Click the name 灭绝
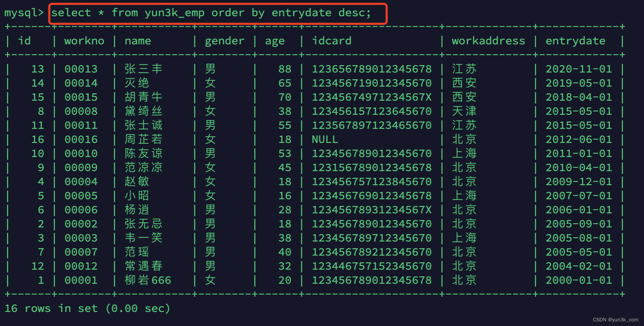This screenshot has height=326, width=644. (x=137, y=83)
